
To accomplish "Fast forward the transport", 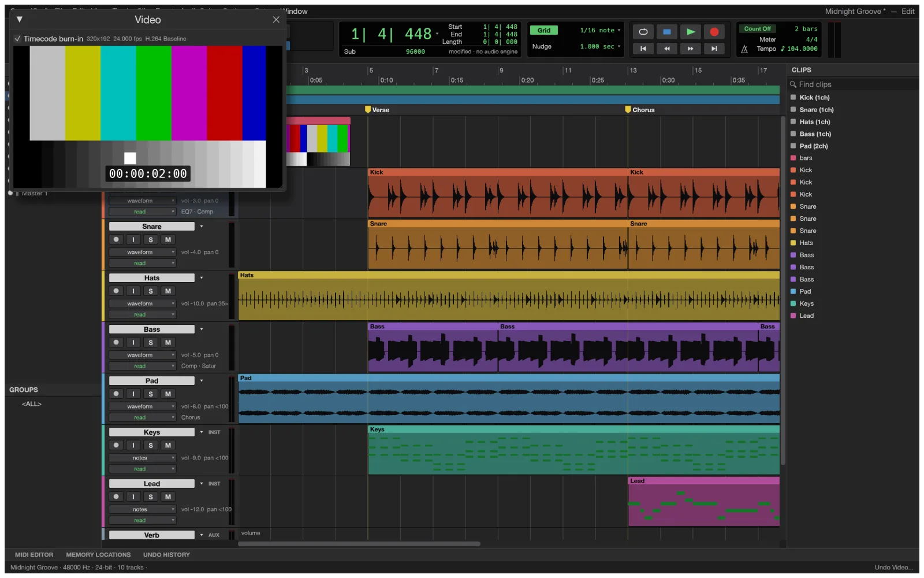I will point(690,49).
